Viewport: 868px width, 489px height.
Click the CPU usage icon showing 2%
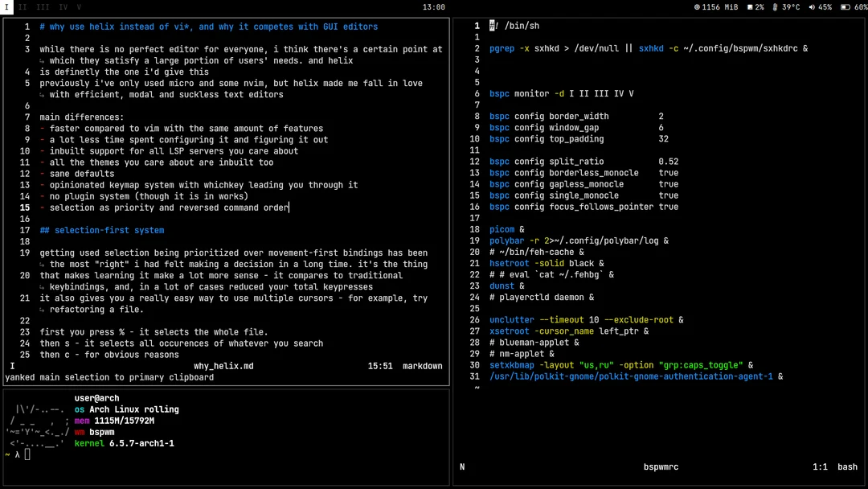750,7
